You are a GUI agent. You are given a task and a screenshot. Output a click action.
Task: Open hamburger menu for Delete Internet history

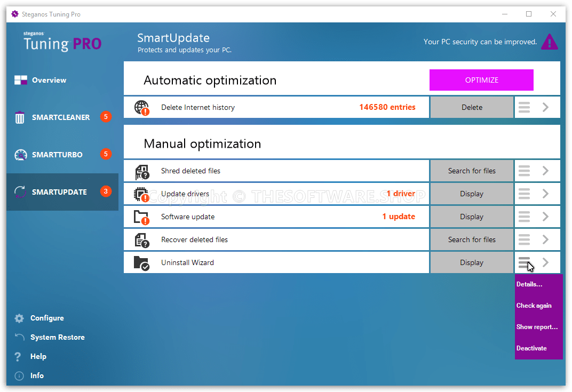pyautogui.click(x=524, y=108)
